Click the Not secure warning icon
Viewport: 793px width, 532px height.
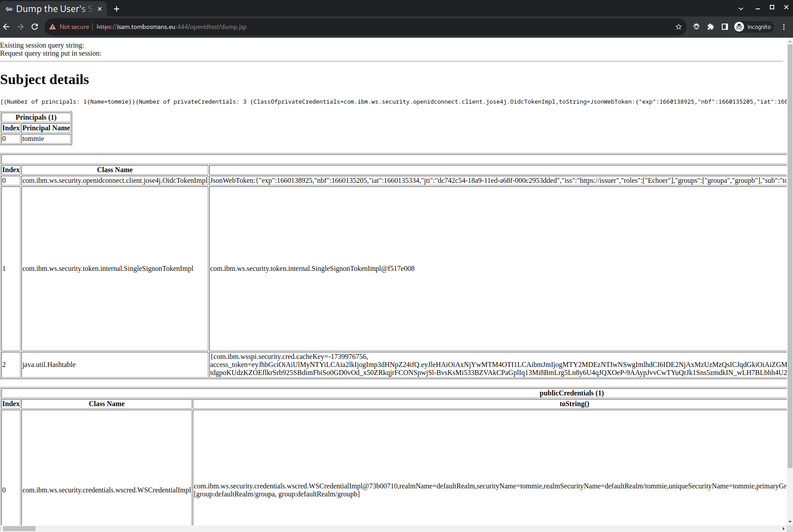53,27
